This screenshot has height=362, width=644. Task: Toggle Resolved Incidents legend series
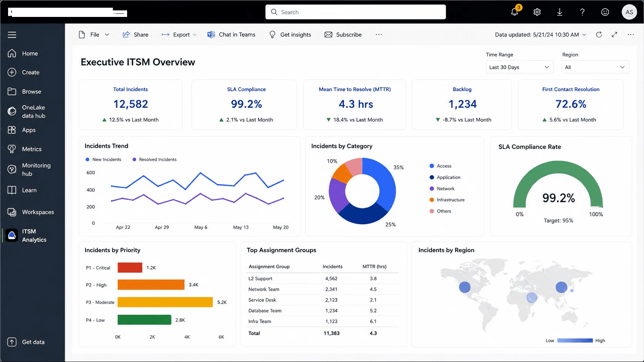tap(154, 160)
